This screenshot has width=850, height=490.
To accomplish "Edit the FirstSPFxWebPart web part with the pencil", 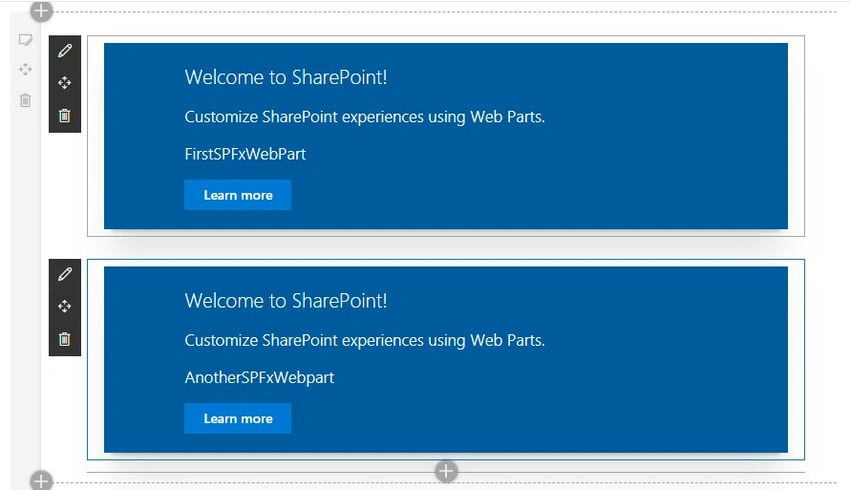I will [x=65, y=51].
